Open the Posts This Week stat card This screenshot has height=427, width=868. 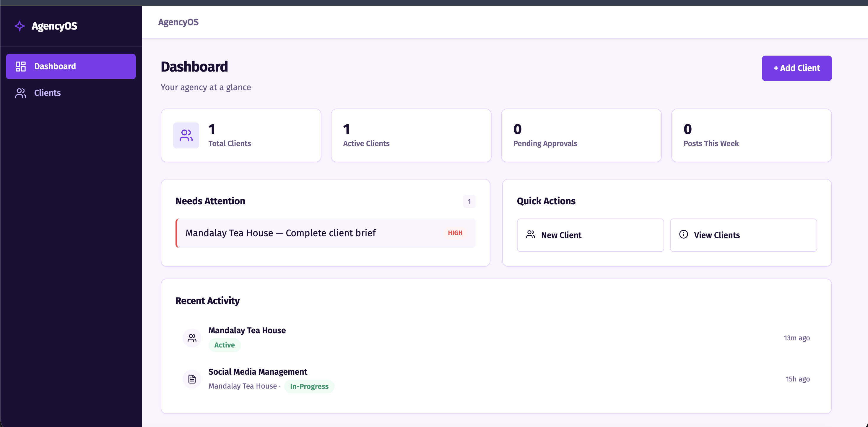click(751, 135)
